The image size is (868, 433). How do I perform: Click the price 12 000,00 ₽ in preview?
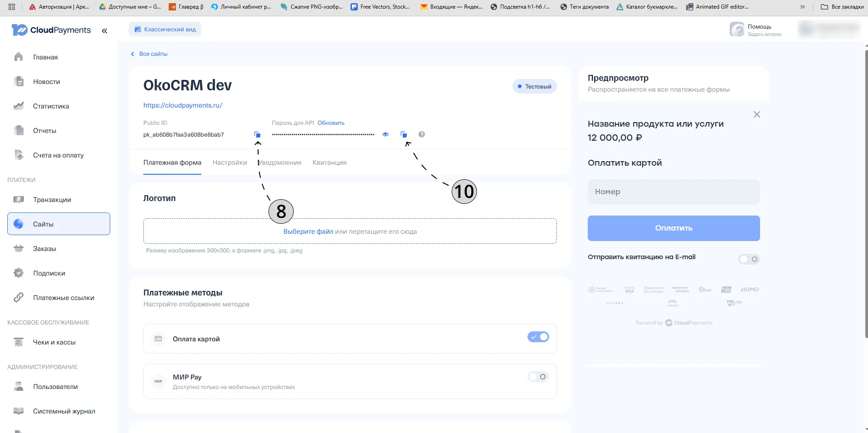(615, 138)
